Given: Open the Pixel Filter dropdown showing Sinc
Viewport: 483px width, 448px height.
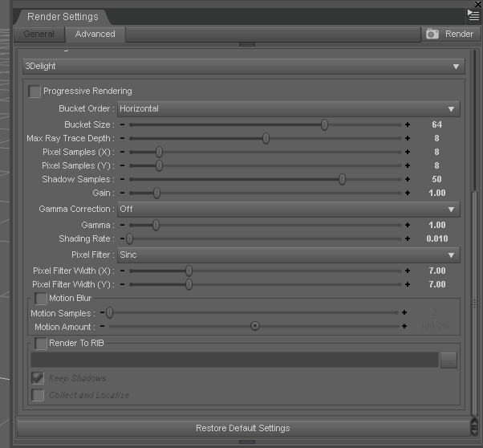Looking at the screenshot, I should click(289, 255).
